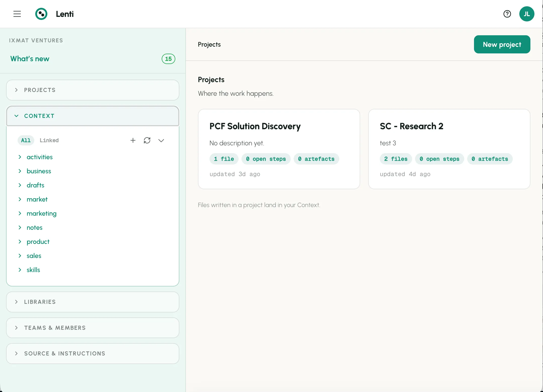Click '0 open steps' on PCF Solution Discovery
This screenshot has width=543, height=392.
tap(266, 159)
